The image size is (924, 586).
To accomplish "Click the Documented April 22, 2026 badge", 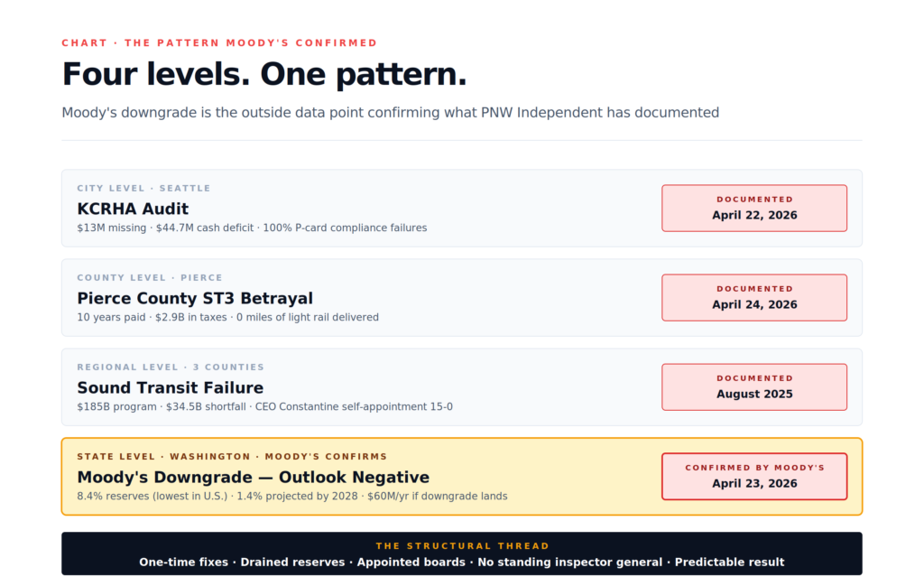I will click(x=754, y=208).
